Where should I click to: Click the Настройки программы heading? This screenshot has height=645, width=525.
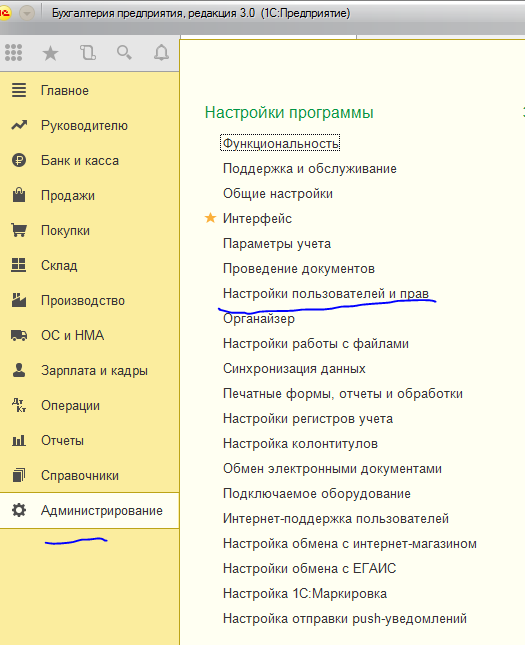[x=289, y=112]
